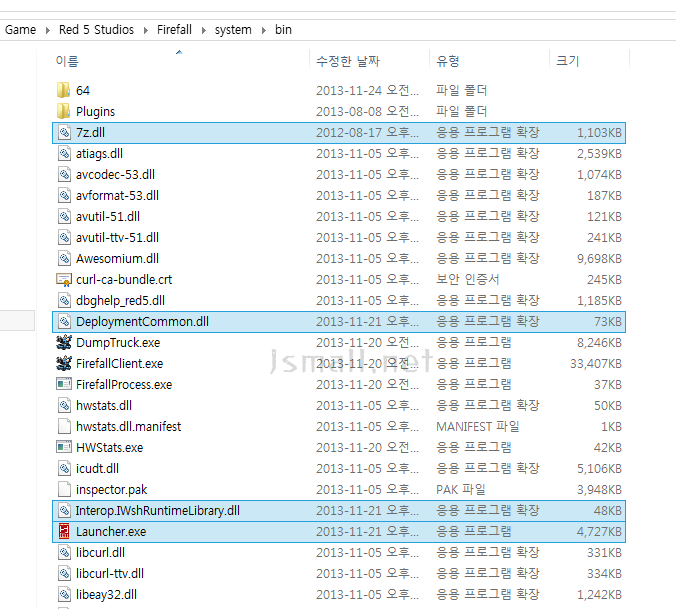This screenshot has width=676, height=609.
Task: Select the hwstats.dll.manifest file name
Action: pyautogui.click(x=128, y=427)
